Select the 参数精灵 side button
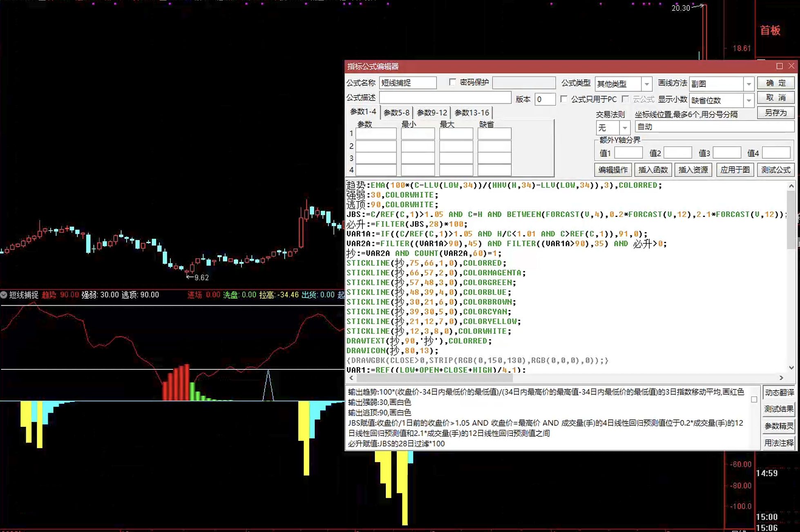This screenshot has width=800, height=532. pyautogui.click(x=779, y=426)
